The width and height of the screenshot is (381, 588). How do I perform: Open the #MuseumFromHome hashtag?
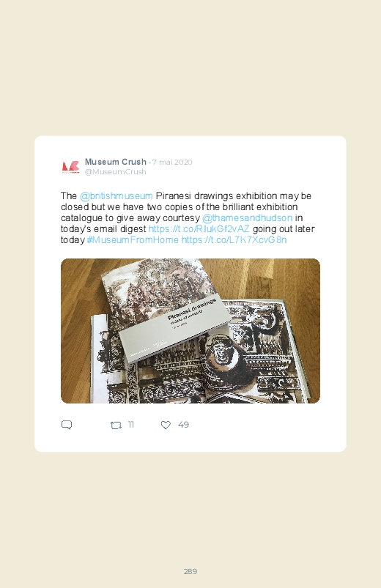(x=133, y=239)
